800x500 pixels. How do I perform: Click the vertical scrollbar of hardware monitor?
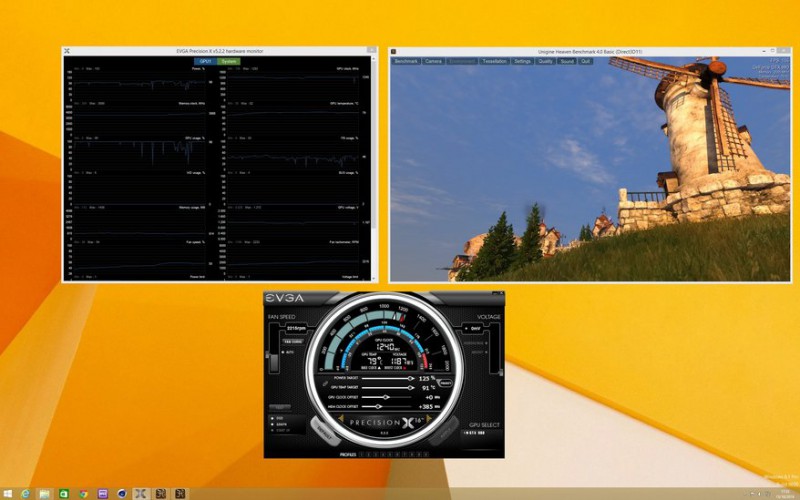point(373,143)
